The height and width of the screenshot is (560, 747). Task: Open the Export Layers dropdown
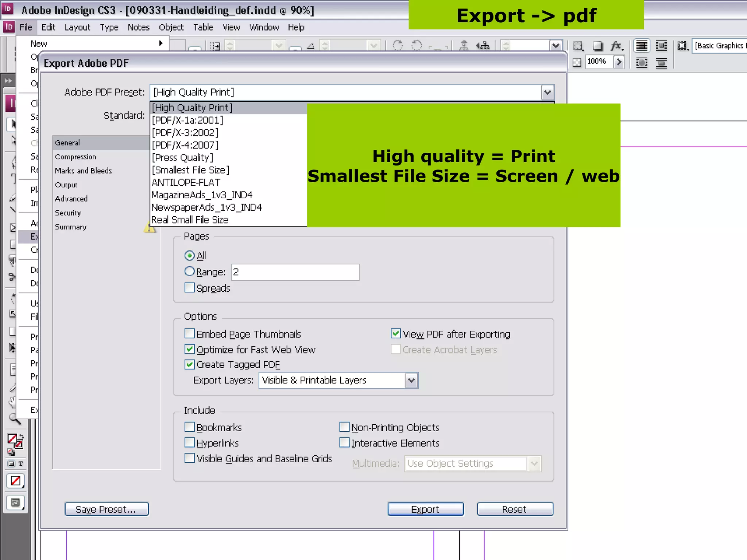[411, 380]
